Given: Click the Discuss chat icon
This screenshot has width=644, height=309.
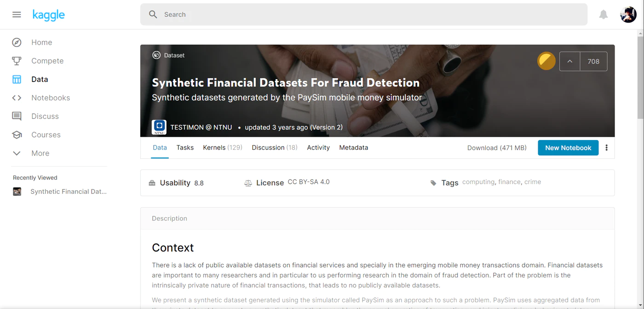Looking at the screenshot, I should tap(17, 116).
